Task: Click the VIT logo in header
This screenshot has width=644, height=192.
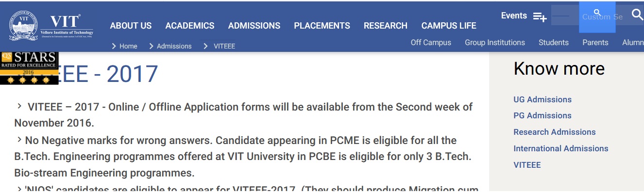Action: pos(51,26)
